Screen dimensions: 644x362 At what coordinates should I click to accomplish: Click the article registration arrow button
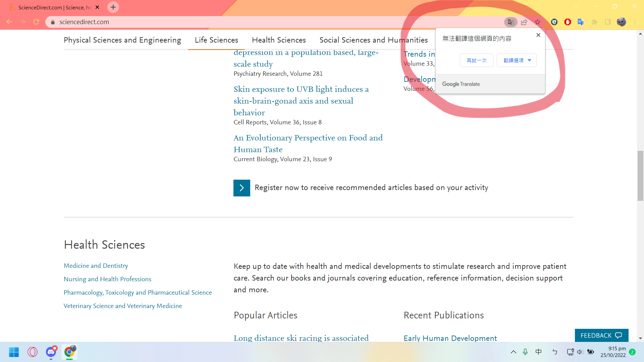[x=241, y=187]
